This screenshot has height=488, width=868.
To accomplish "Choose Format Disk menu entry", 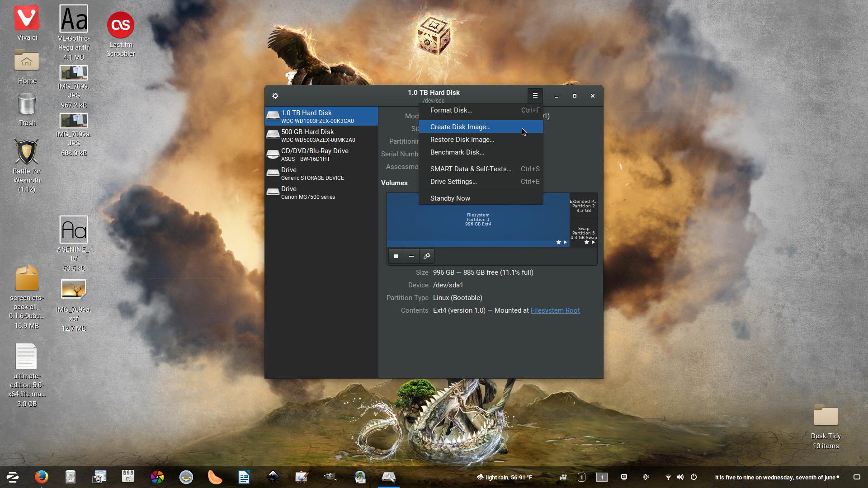I will (x=451, y=110).
